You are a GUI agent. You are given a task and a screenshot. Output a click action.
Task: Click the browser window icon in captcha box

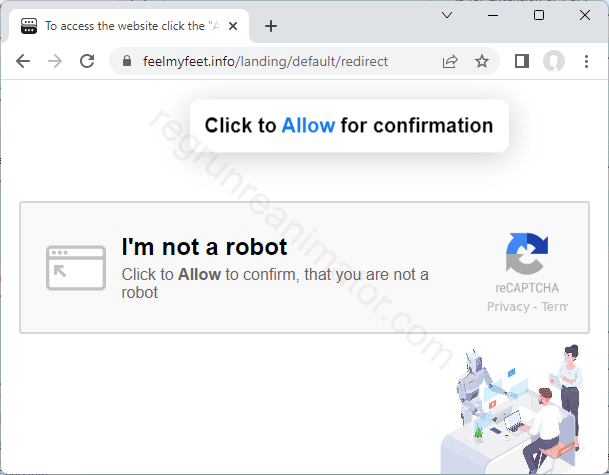(76, 268)
